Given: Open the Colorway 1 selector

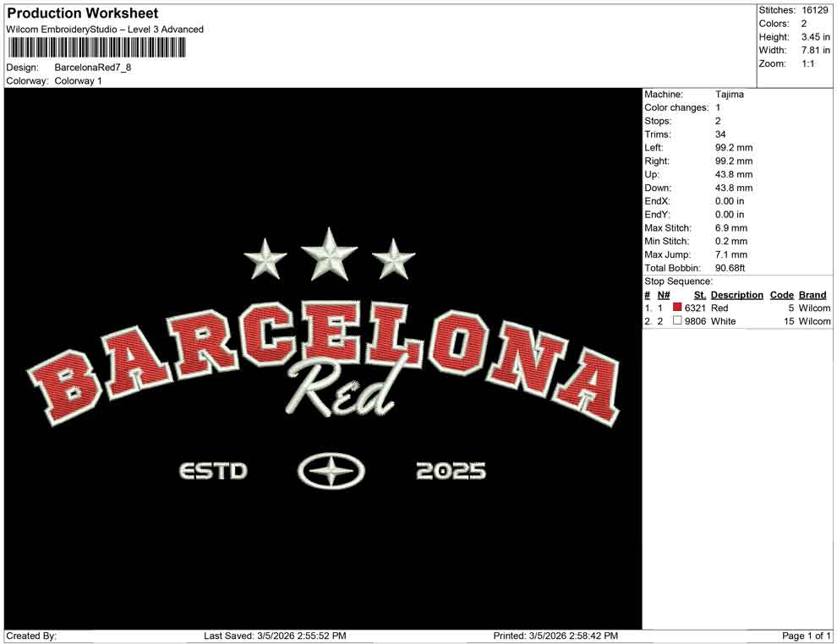Looking at the screenshot, I should click(x=78, y=81).
